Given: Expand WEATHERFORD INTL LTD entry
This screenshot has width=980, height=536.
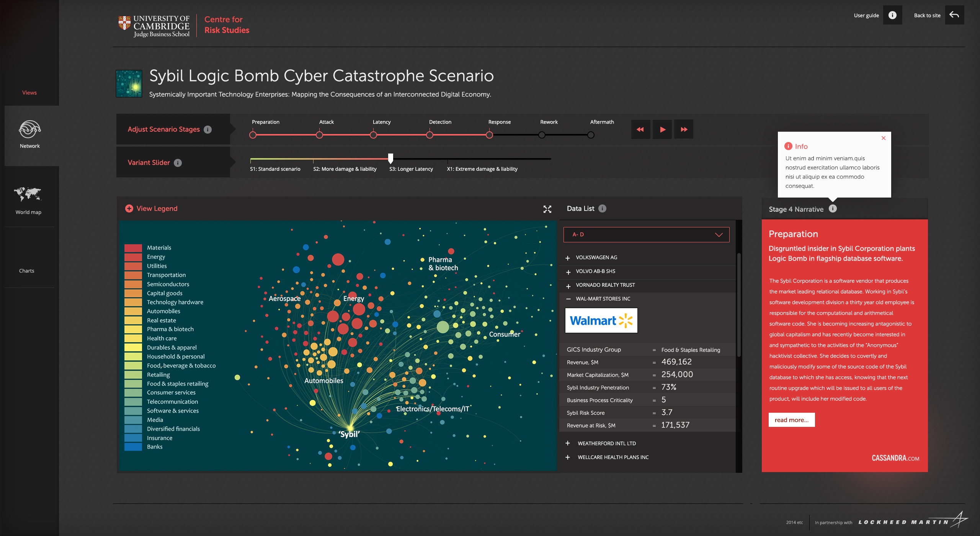Looking at the screenshot, I should pyautogui.click(x=568, y=443).
